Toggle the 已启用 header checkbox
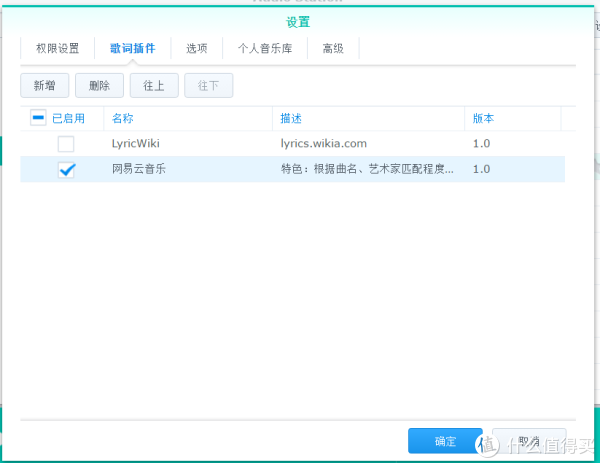Viewport: 600px width, 463px height. (38, 118)
